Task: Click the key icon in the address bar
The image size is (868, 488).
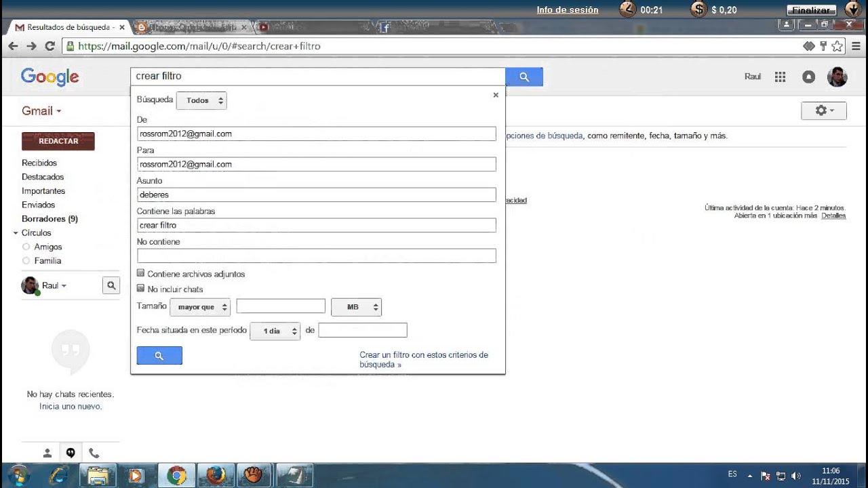Action: 823,46
